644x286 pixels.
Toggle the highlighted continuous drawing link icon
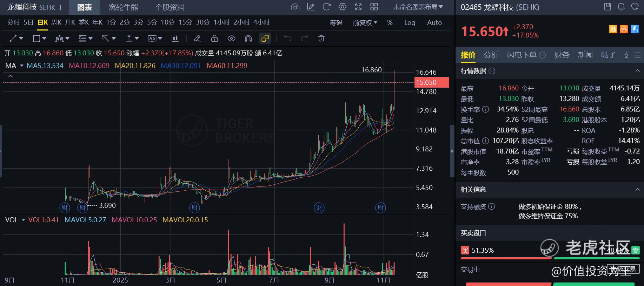coord(265,39)
